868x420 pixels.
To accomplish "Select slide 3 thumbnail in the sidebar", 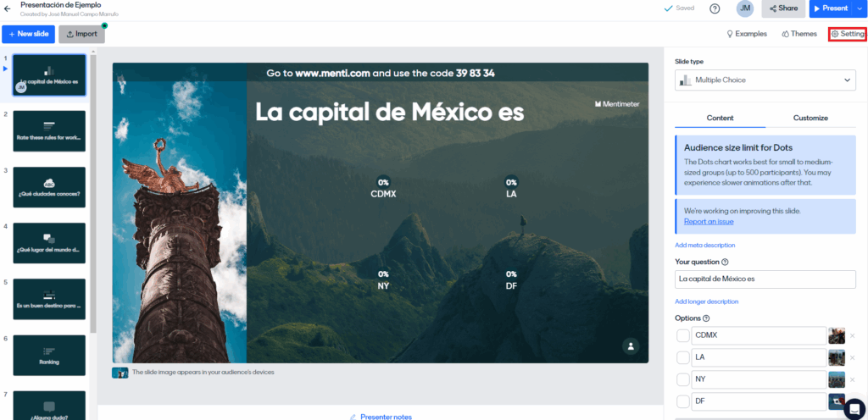I will [x=49, y=187].
